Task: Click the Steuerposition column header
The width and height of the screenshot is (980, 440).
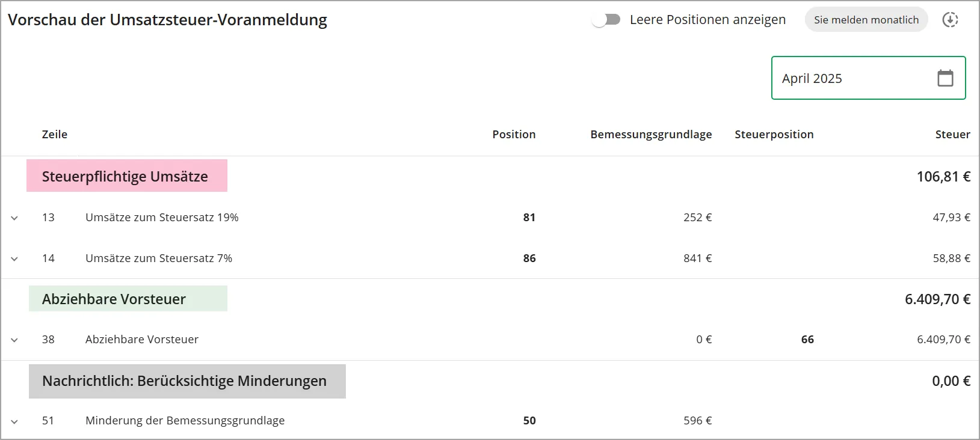Action: [774, 134]
